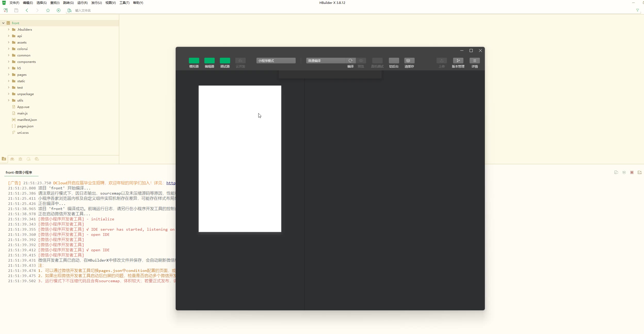Click the 版本管理 branch icon
This screenshot has height=334, width=644.
(x=458, y=61)
